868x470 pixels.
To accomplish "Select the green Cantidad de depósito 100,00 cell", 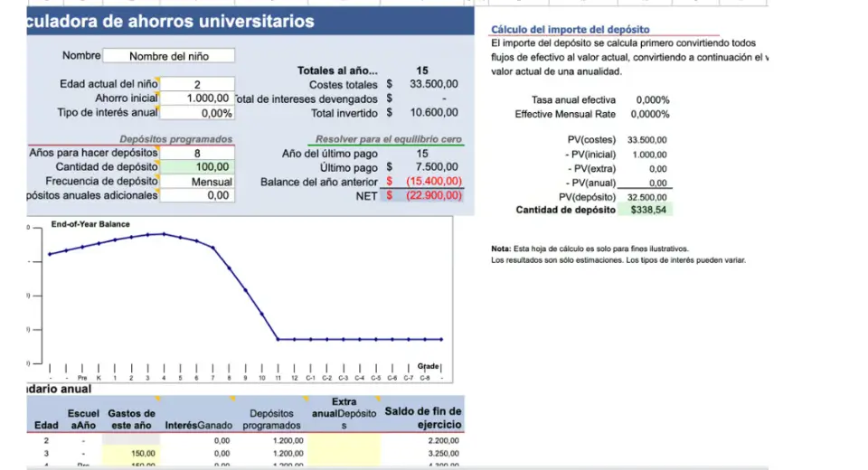I will (196, 167).
